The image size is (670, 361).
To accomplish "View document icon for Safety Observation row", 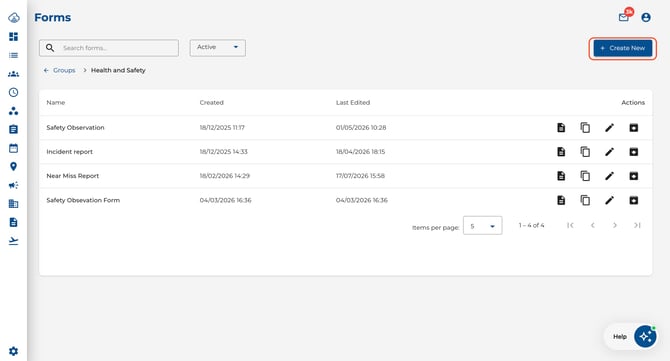I will (561, 127).
